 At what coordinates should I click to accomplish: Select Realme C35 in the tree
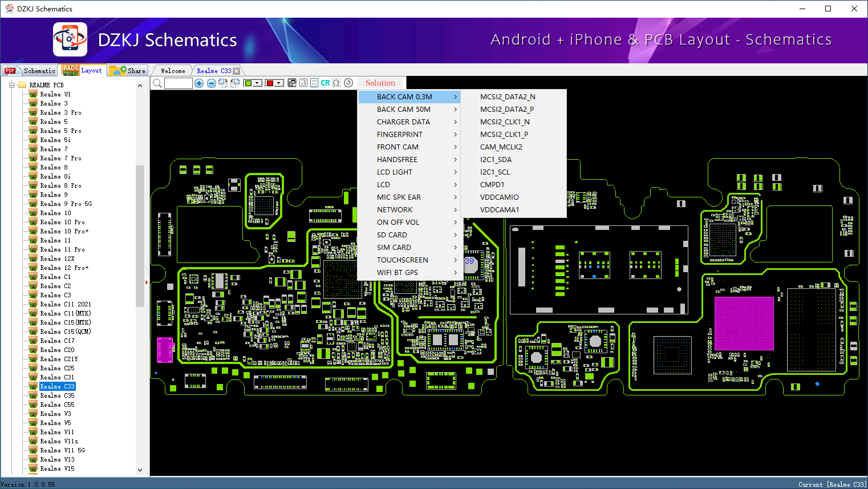[x=57, y=395]
